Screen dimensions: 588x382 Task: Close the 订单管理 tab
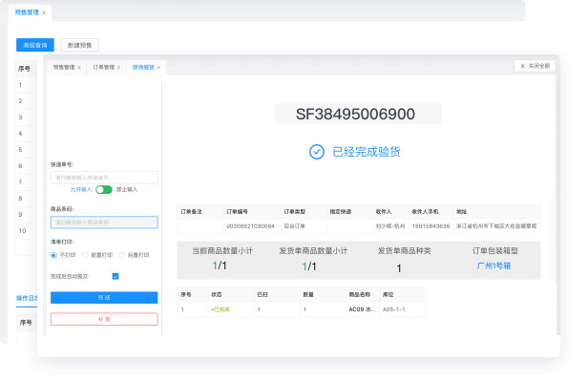pos(119,68)
